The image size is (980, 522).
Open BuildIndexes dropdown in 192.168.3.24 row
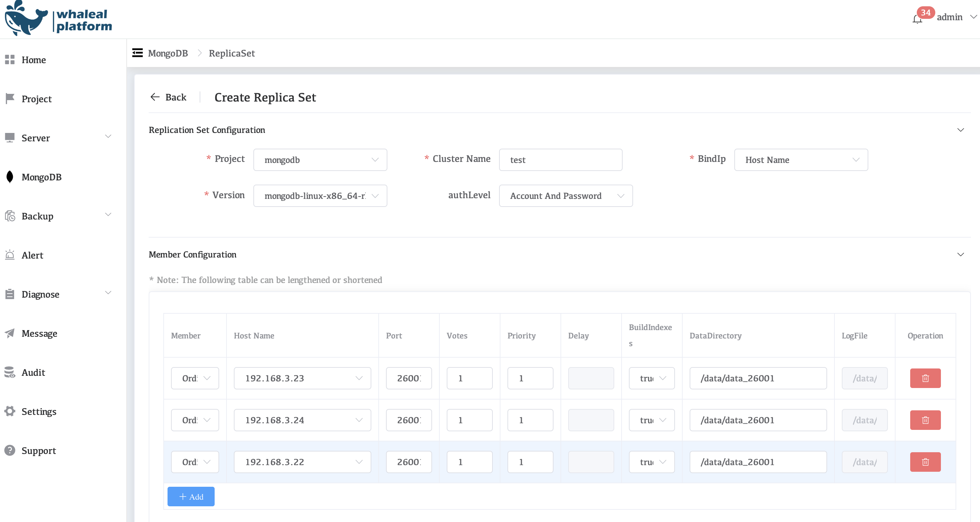coord(652,420)
